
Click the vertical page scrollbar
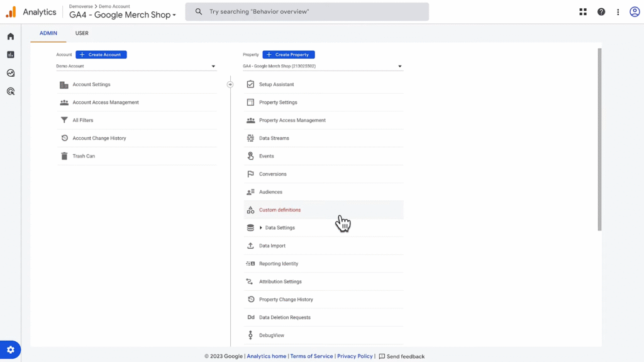coord(599,140)
